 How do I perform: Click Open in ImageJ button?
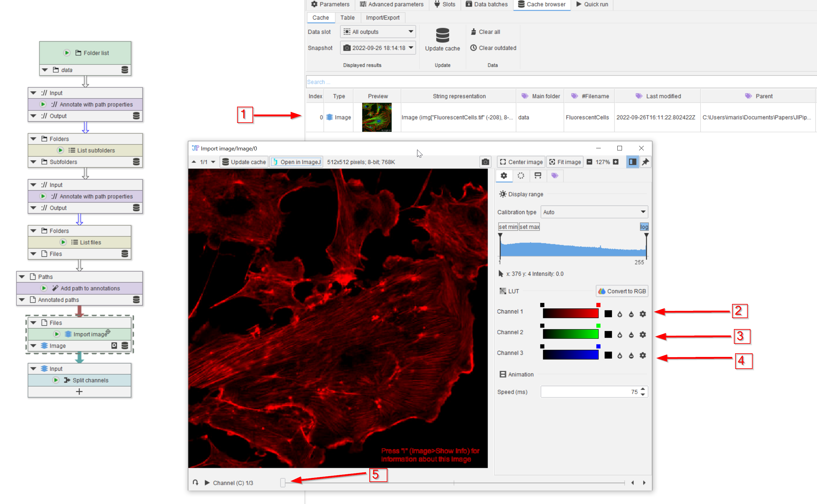(297, 162)
